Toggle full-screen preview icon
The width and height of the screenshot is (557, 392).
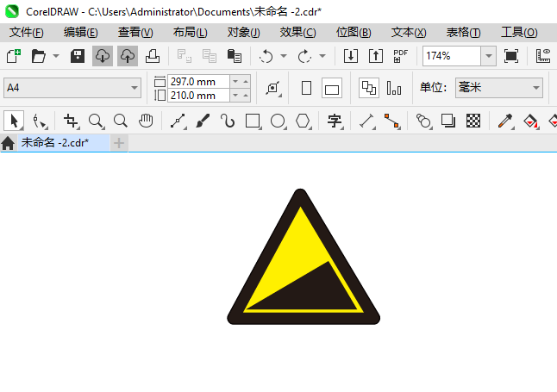tap(511, 56)
